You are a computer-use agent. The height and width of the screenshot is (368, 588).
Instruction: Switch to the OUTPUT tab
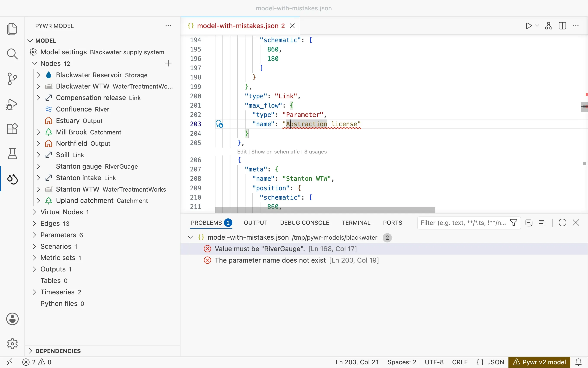coord(256,223)
